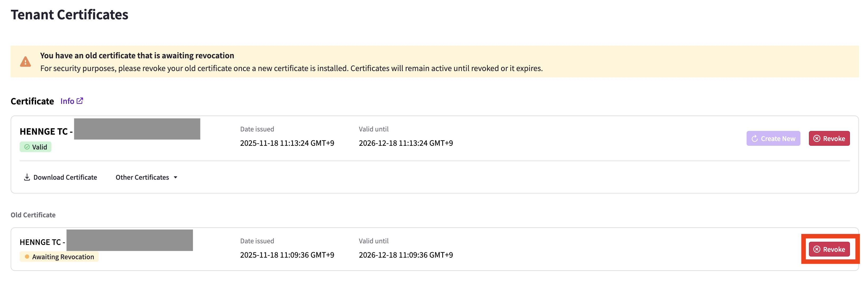
Task: Click the X circle icon on old certificate Revoke
Action: (x=817, y=249)
